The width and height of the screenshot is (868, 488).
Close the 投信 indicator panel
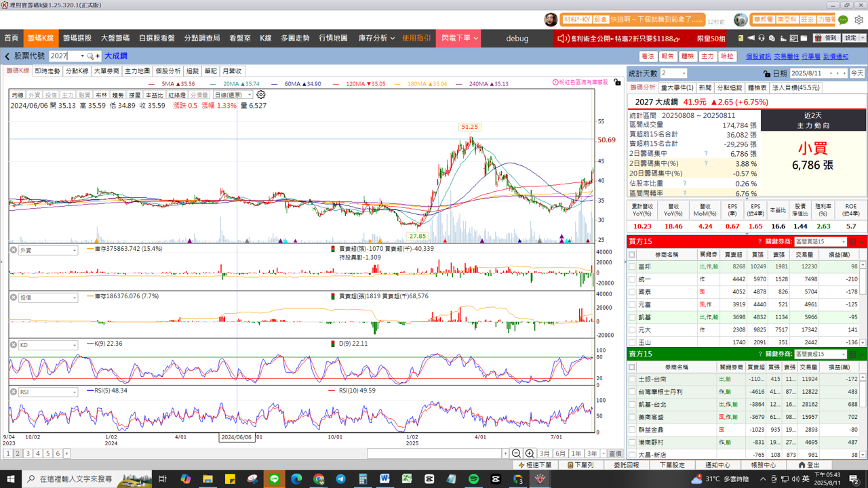[x=14, y=298]
